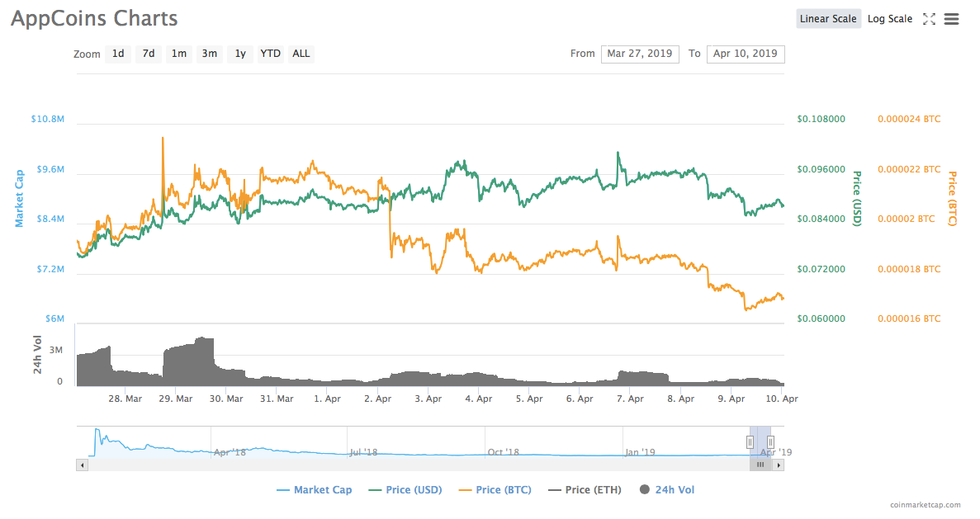Grab the left navigator range handle
This screenshot has width=980, height=519.
coord(750,442)
